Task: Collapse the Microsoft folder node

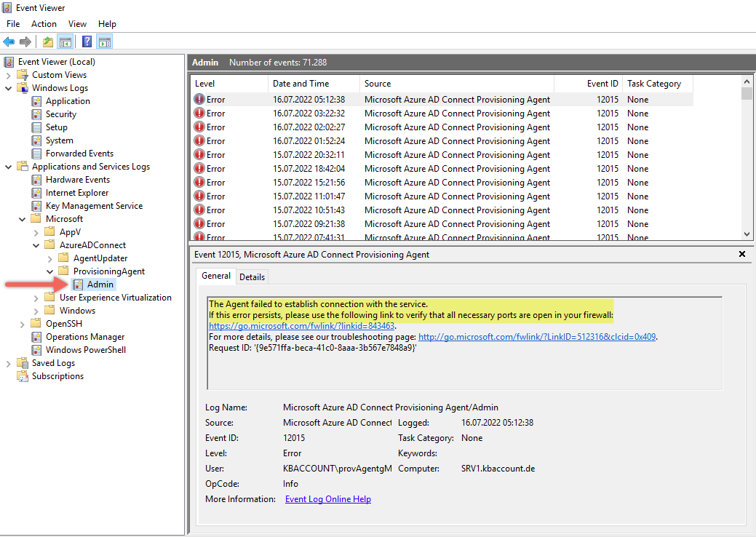Action: tap(22, 219)
